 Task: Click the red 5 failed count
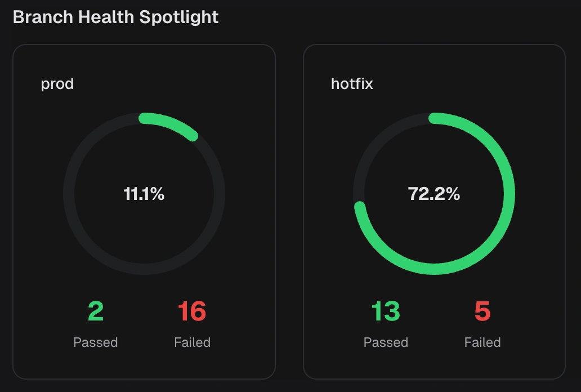click(482, 311)
